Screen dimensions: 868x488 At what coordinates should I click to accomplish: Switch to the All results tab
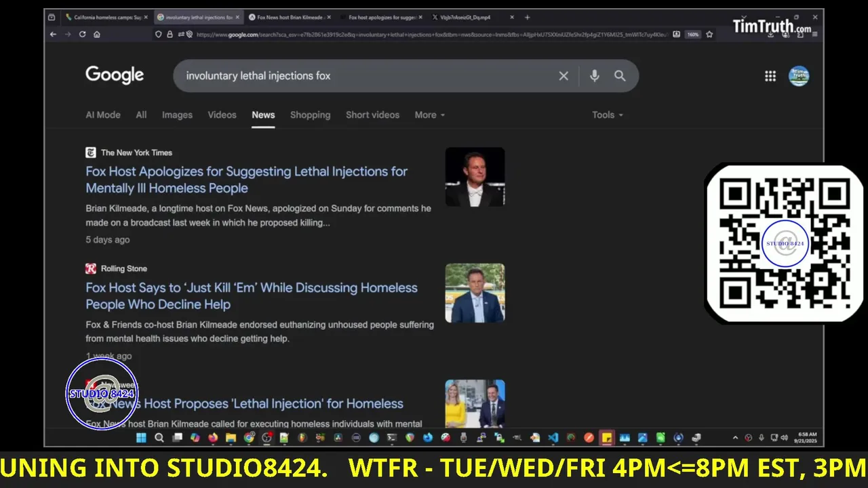point(141,115)
